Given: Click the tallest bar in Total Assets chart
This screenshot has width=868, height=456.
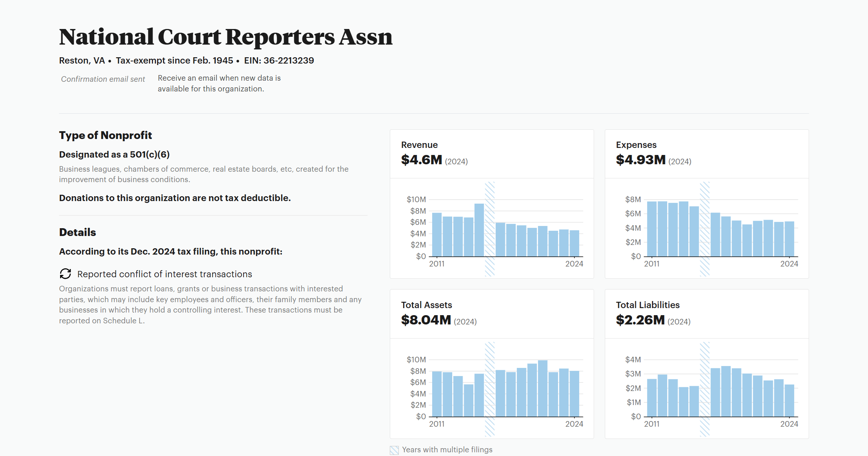Looking at the screenshot, I should [x=542, y=388].
